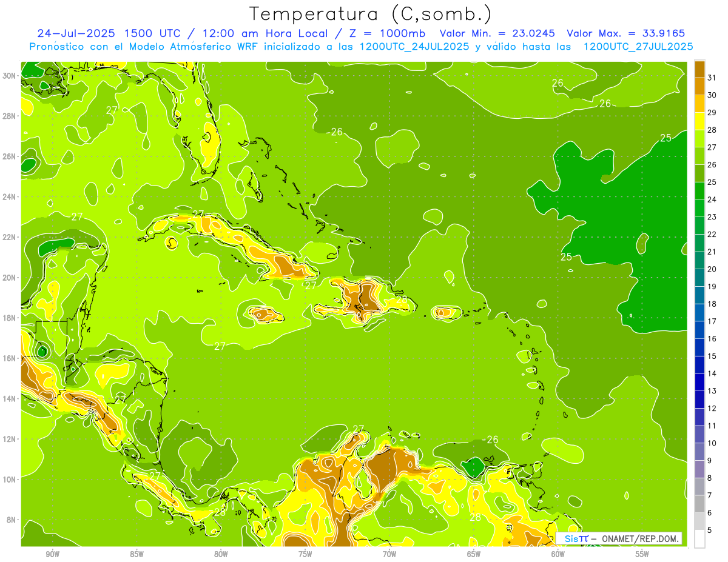Click the "20N" latitude axis label
This screenshot has width=728, height=562.
click(x=9, y=278)
